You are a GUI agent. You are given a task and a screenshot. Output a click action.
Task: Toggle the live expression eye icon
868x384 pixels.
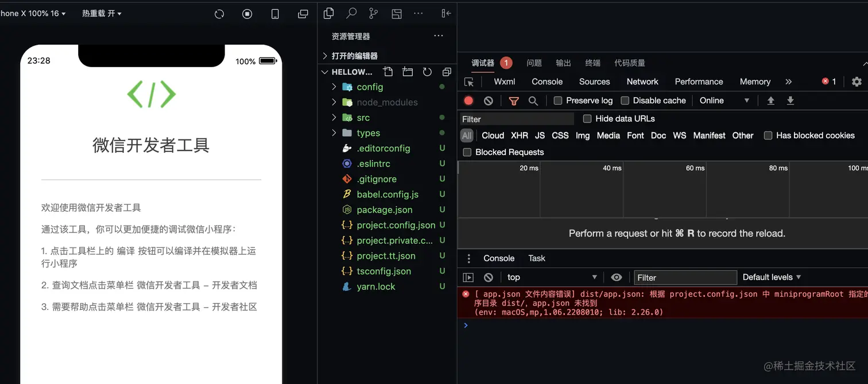617,277
